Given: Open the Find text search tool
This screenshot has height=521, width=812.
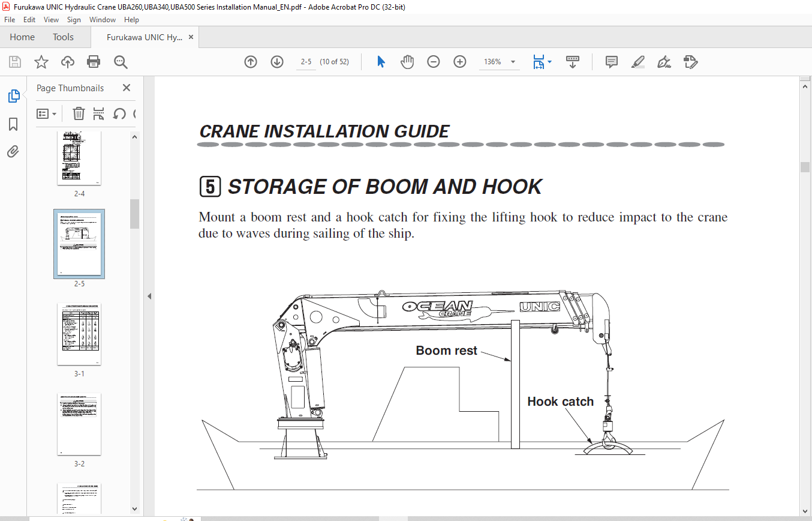Looking at the screenshot, I should [121, 62].
